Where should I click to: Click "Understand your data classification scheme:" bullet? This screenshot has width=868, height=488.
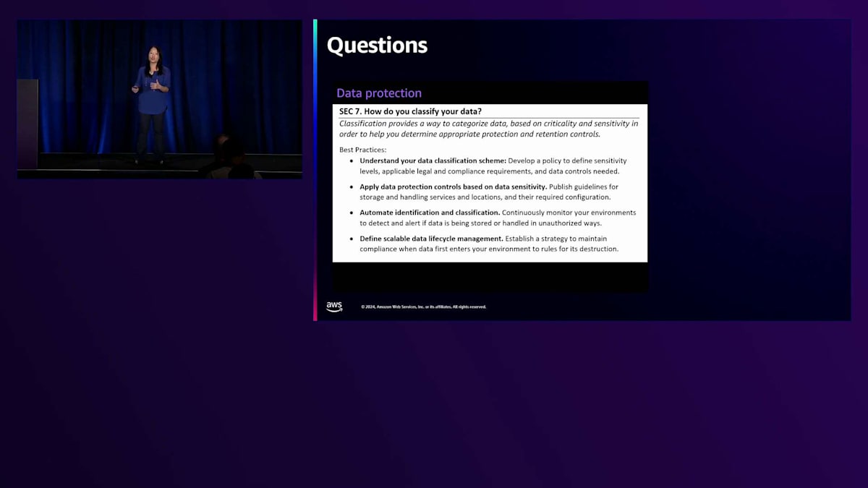click(433, 160)
